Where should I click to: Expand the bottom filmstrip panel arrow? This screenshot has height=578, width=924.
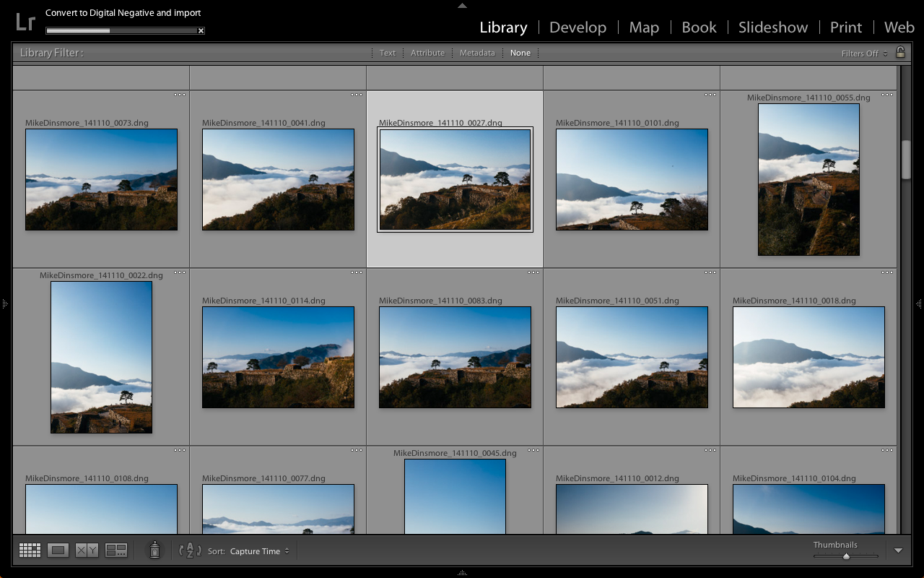coord(462,573)
